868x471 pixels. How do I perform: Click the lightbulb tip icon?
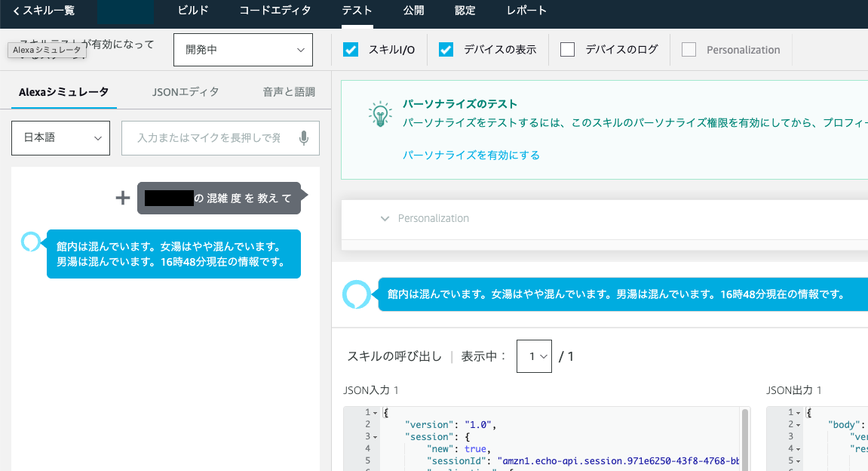380,115
